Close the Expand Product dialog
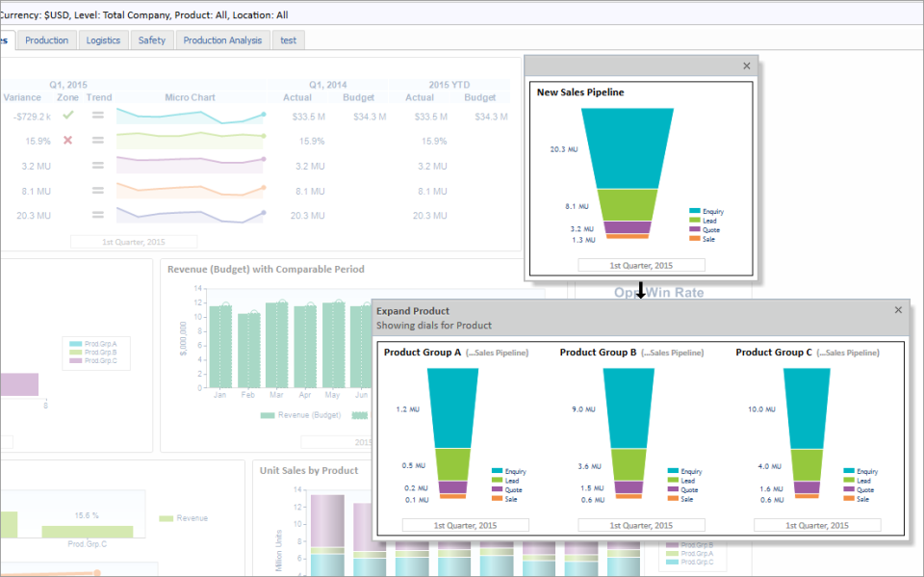Screen dimensions: 924x577 [899, 310]
